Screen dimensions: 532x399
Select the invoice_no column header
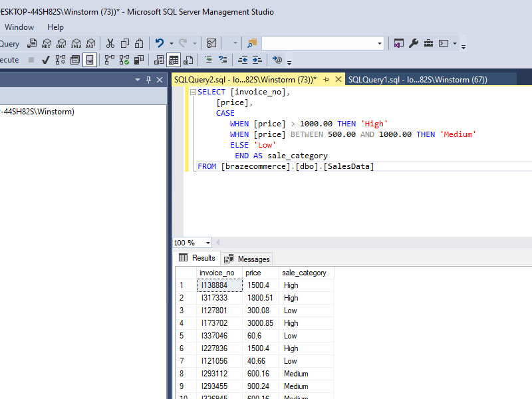click(x=217, y=273)
